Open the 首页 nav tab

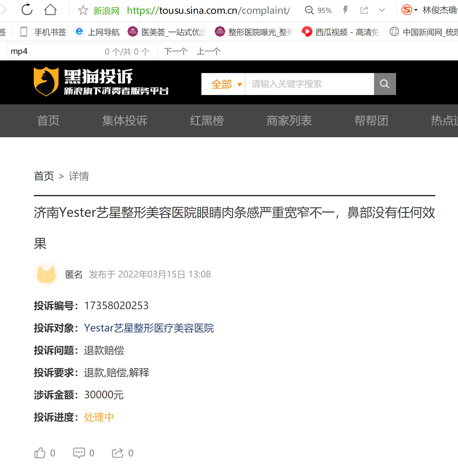click(48, 121)
